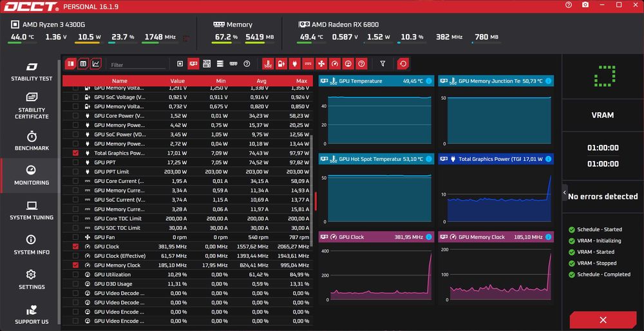Sort table by Min column
Viewport: 644px width, 331px height.
pyautogui.click(x=221, y=81)
